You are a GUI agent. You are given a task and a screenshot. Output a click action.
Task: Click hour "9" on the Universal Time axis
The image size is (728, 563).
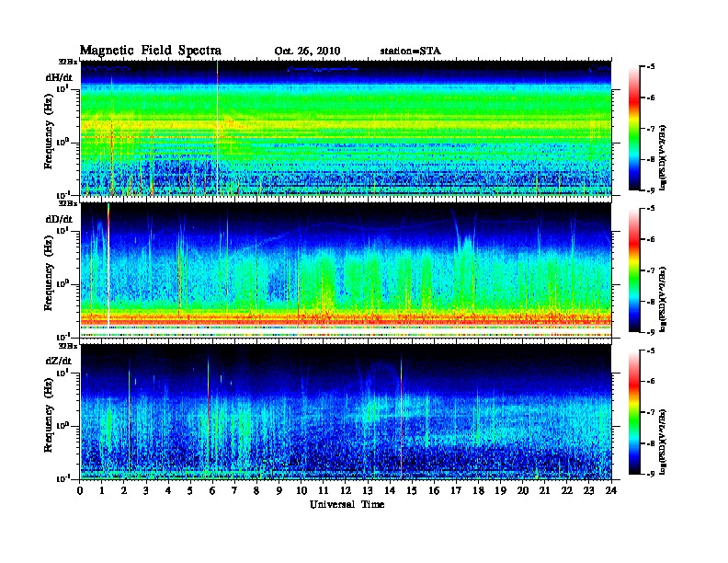point(279,490)
